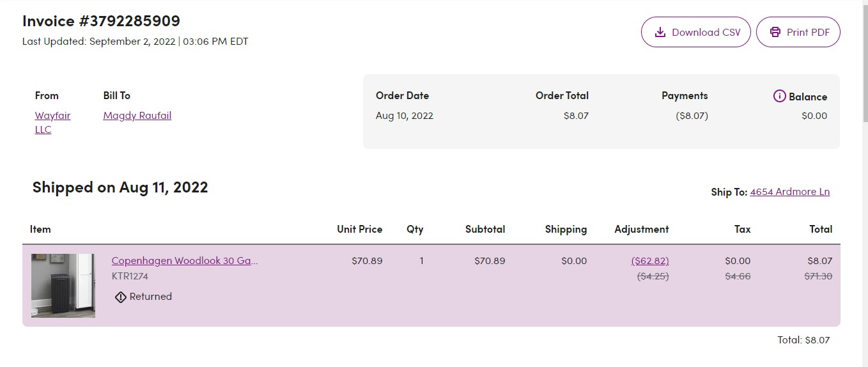Screen dimensions: 868x367
Task: Print the invoice as PDF
Action: 798,32
